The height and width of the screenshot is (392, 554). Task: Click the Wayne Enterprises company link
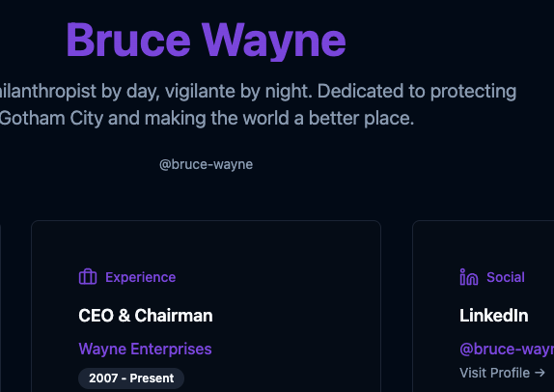click(x=145, y=349)
